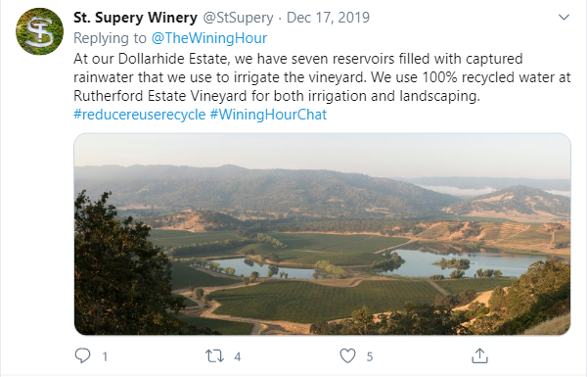Screen dimensions: 588x377
Task: Select the @StSupery handle
Action: [238, 18]
